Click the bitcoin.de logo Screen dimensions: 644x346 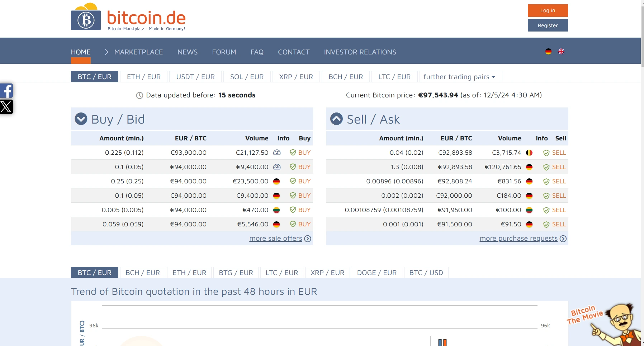128,17
